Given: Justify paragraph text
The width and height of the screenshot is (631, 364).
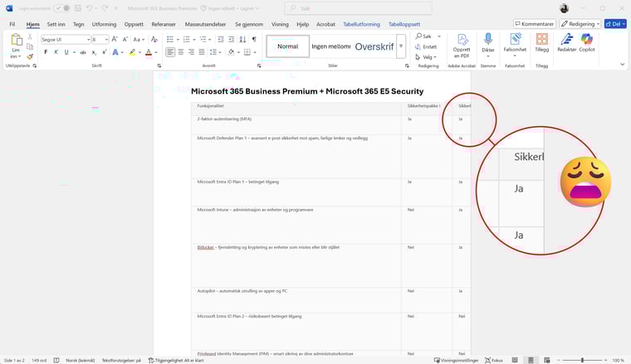Looking at the screenshot, I should [x=202, y=52].
